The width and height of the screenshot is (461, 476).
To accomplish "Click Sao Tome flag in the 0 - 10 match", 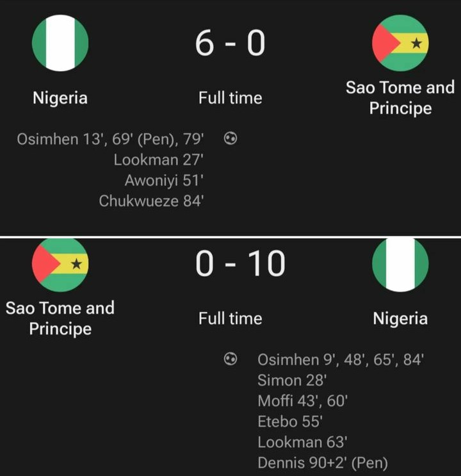I will coord(60,264).
